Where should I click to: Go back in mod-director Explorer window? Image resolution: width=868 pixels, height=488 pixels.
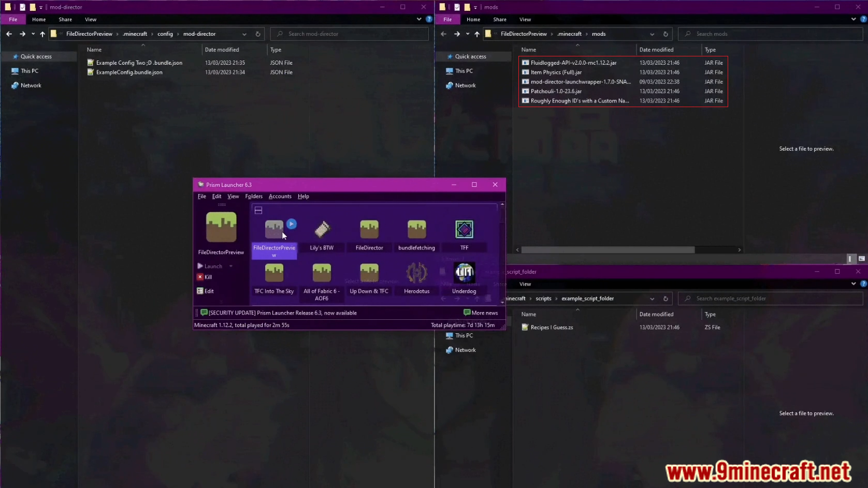point(9,34)
